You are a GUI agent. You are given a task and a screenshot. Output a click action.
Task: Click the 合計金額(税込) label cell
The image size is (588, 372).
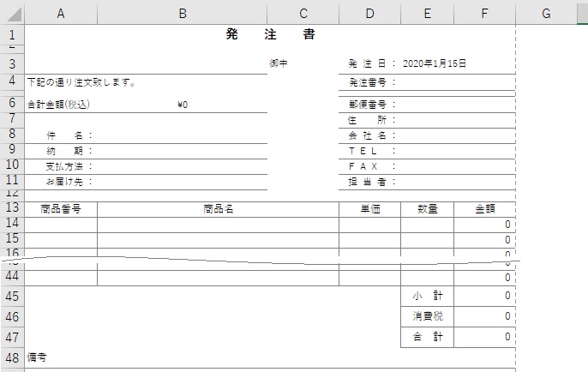pyautogui.click(x=58, y=105)
